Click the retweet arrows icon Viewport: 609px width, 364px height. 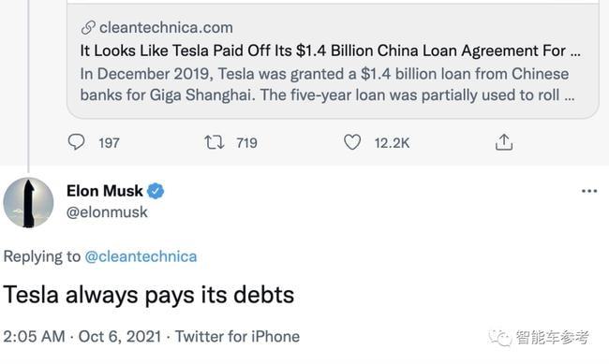(x=215, y=142)
